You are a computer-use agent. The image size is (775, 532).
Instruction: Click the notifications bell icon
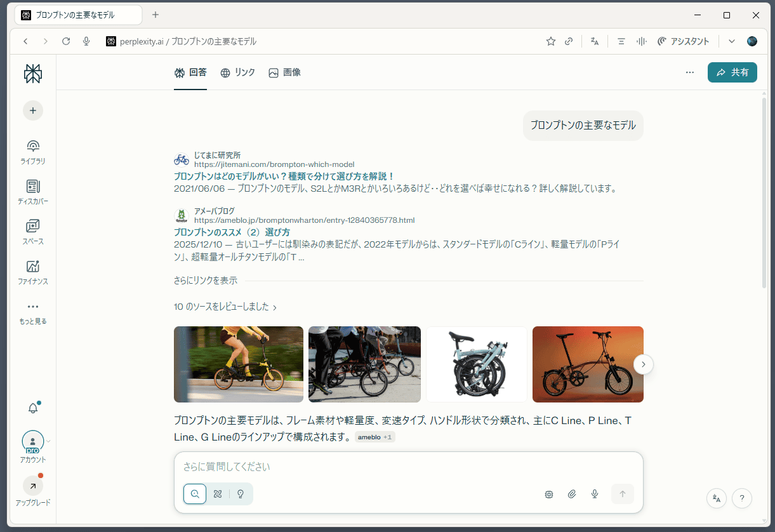(33, 408)
